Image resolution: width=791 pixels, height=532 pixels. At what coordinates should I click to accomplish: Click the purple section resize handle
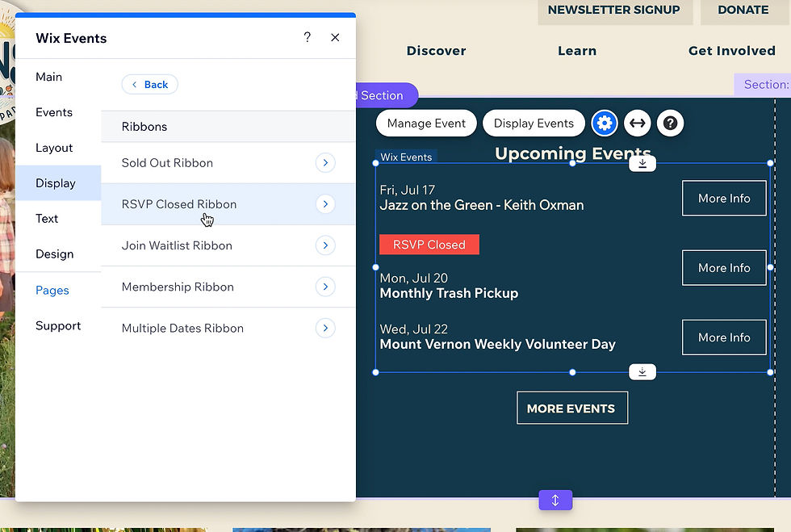(555, 501)
